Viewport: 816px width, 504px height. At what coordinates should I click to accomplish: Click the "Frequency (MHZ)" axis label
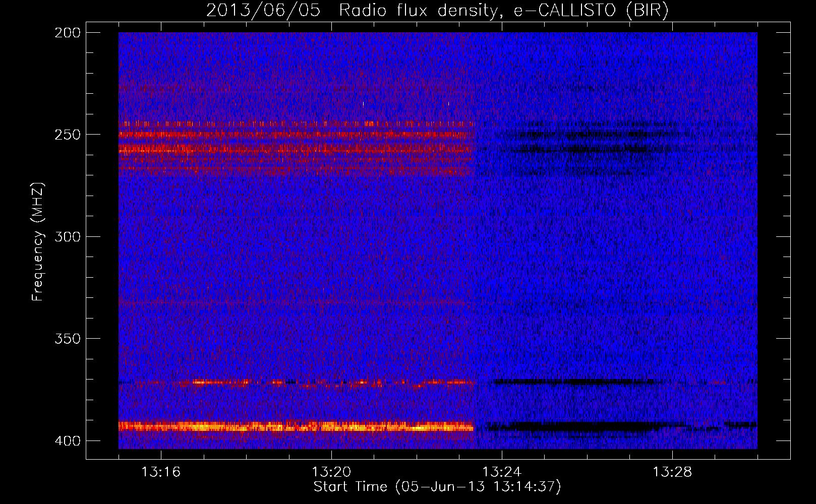(x=38, y=242)
